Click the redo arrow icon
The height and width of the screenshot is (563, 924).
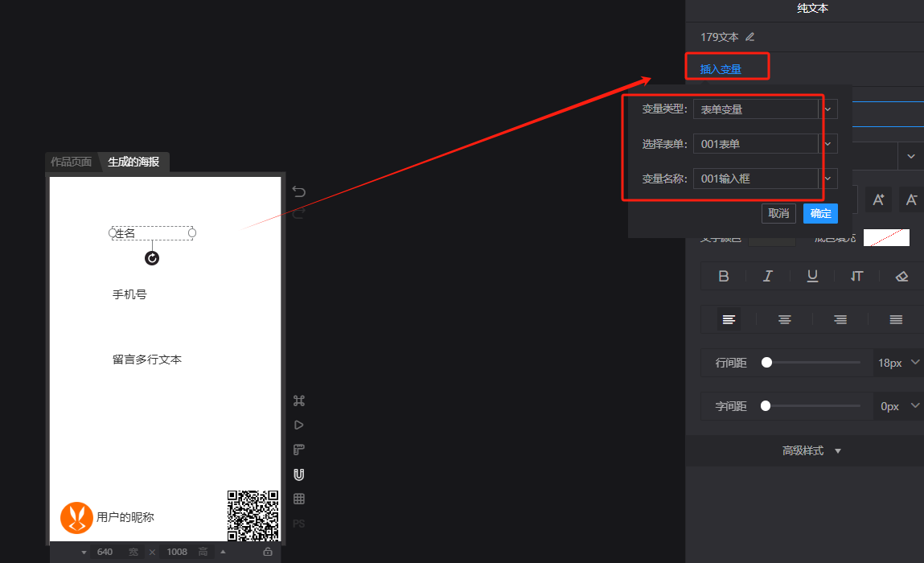tap(299, 213)
